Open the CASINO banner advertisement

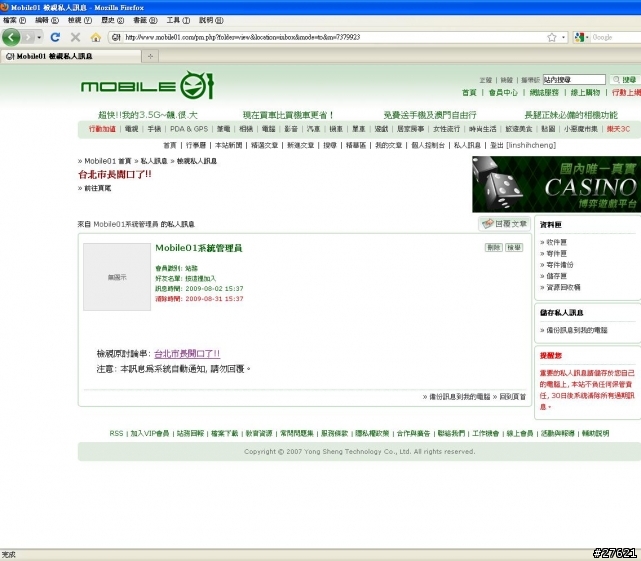click(x=556, y=184)
